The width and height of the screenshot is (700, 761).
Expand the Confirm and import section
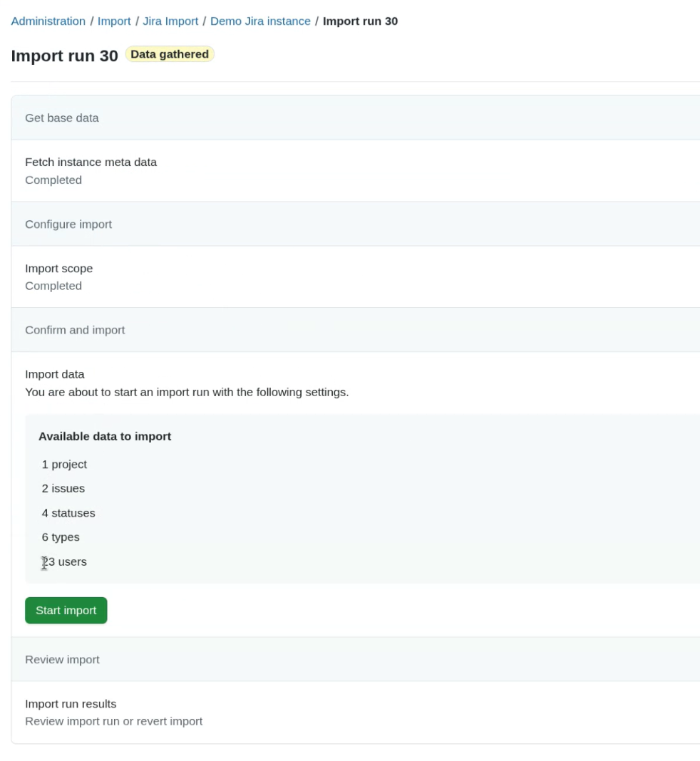click(x=75, y=330)
